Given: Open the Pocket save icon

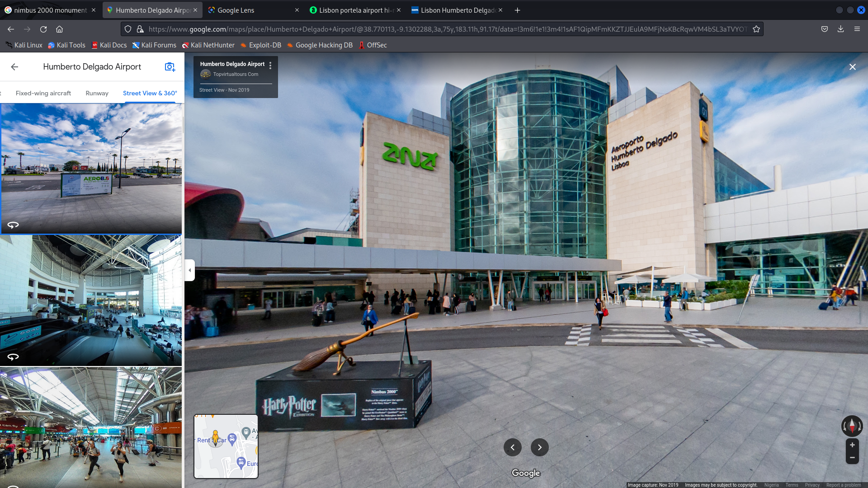Looking at the screenshot, I should click(x=825, y=29).
